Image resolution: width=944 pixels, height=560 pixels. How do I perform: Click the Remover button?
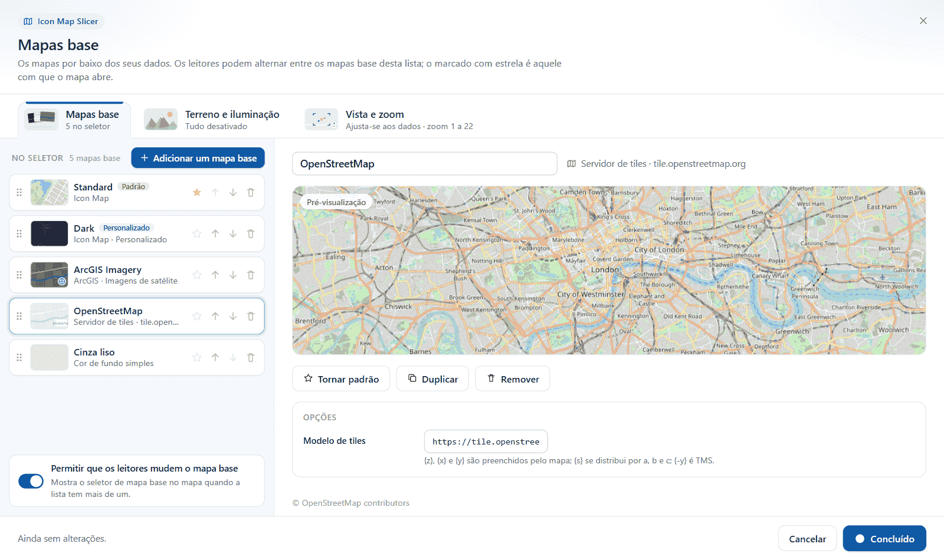[513, 378]
